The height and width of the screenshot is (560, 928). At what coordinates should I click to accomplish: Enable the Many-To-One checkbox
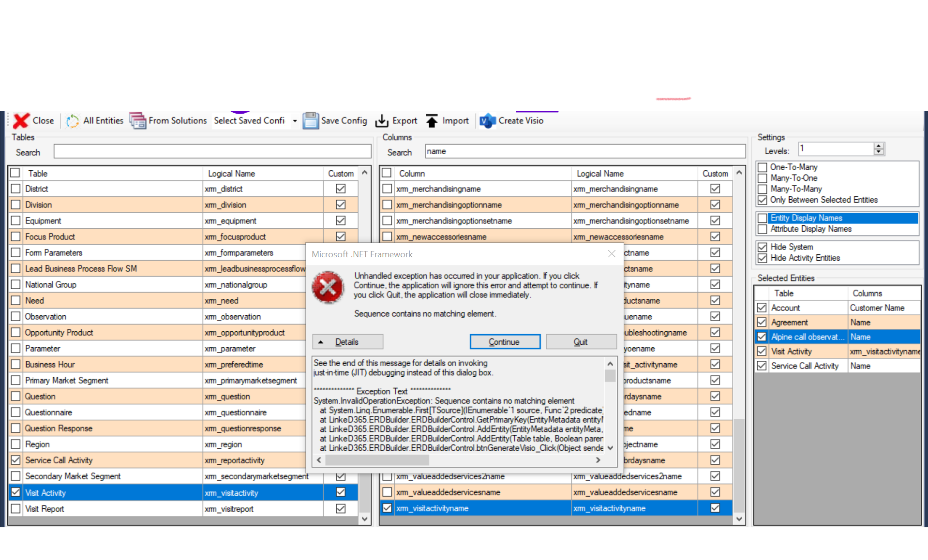763,178
